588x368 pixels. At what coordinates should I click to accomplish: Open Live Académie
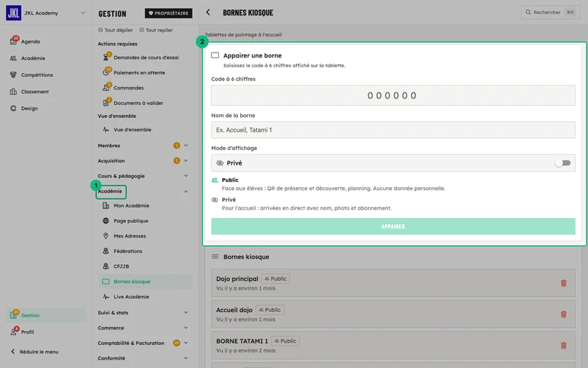pyautogui.click(x=132, y=297)
